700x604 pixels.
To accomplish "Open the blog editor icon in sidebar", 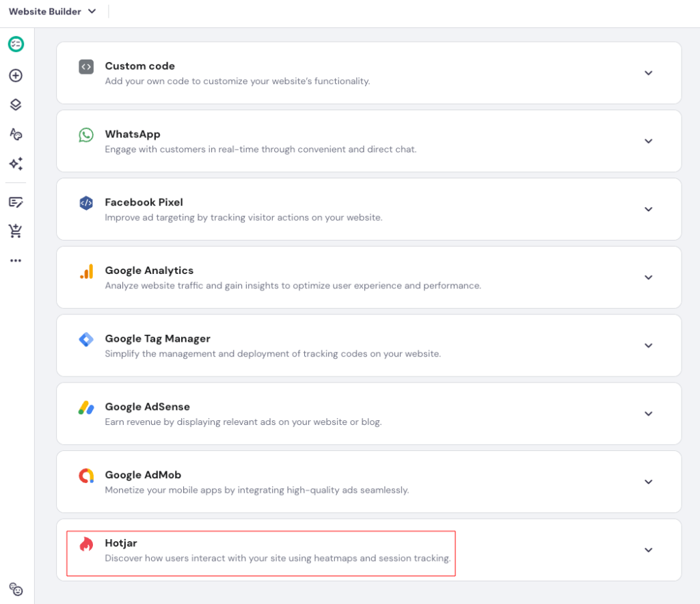I will pyautogui.click(x=15, y=202).
